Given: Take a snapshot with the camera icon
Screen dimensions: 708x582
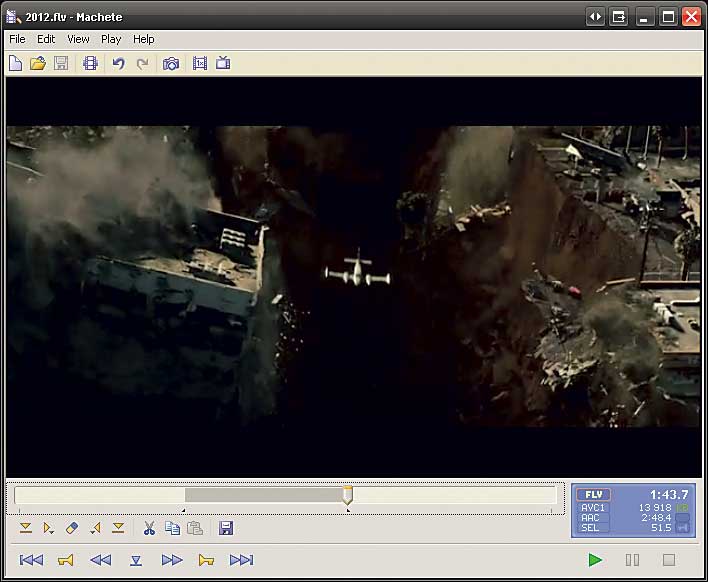Looking at the screenshot, I should tap(171, 64).
